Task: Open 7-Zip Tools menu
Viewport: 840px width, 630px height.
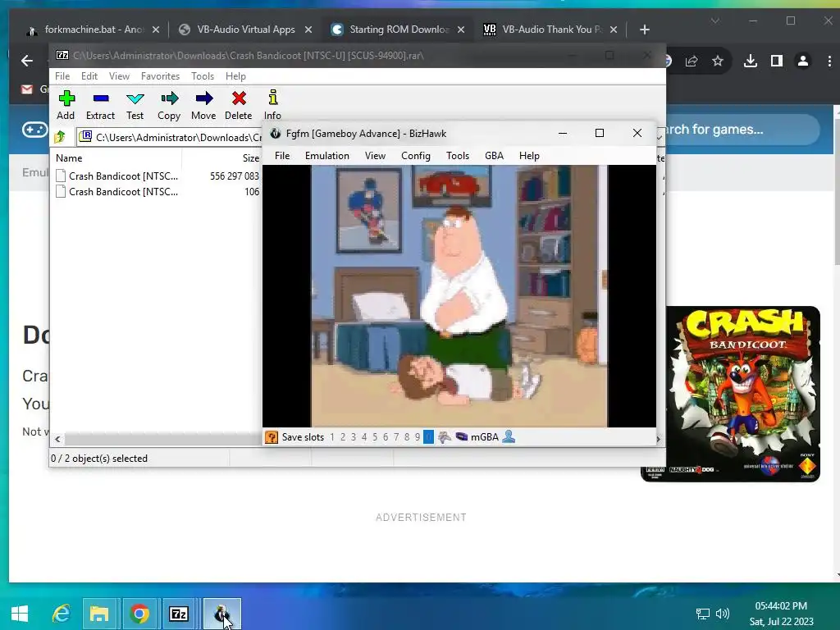Action: (x=203, y=76)
